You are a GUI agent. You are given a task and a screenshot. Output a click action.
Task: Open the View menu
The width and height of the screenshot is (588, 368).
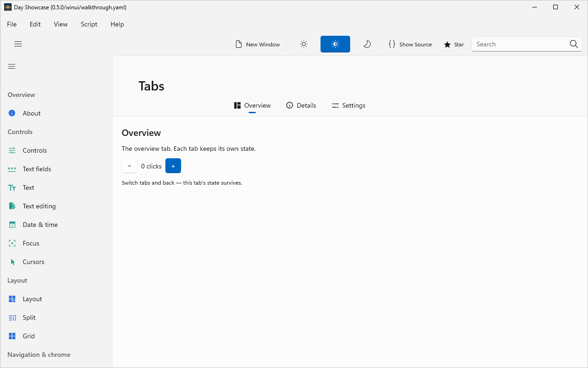(x=61, y=24)
